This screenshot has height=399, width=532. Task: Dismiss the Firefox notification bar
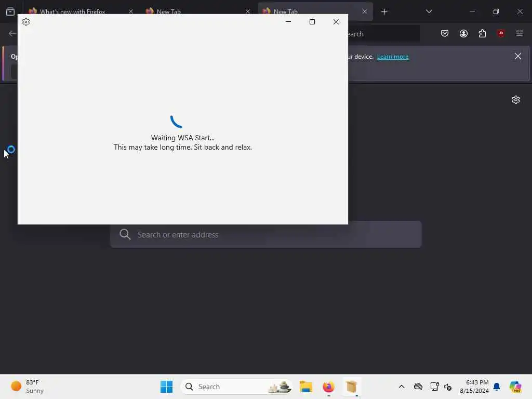click(x=517, y=56)
